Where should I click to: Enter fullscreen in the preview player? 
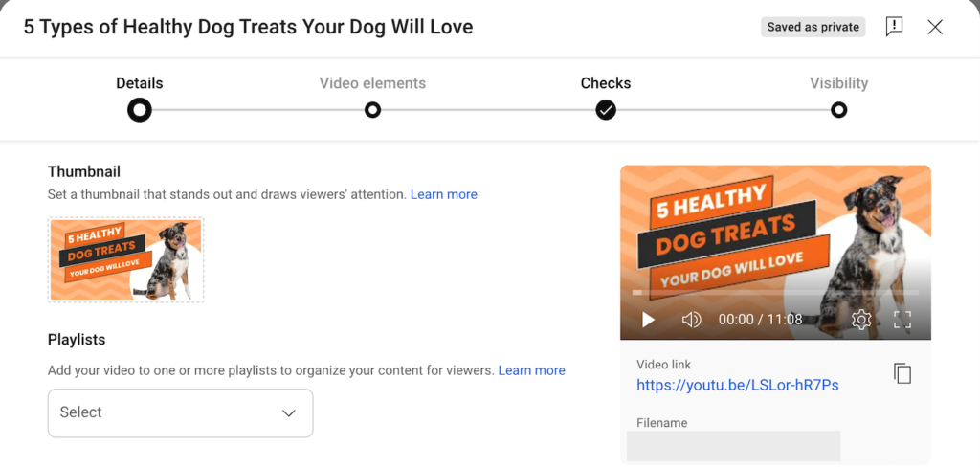point(902,320)
